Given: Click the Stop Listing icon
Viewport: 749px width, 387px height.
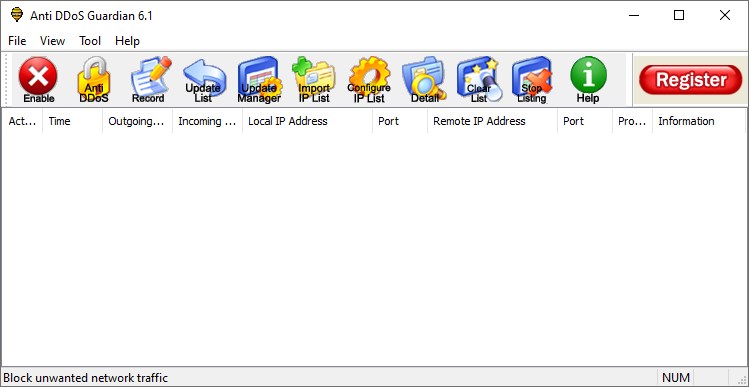Looking at the screenshot, I should click(x=532, y=79).
